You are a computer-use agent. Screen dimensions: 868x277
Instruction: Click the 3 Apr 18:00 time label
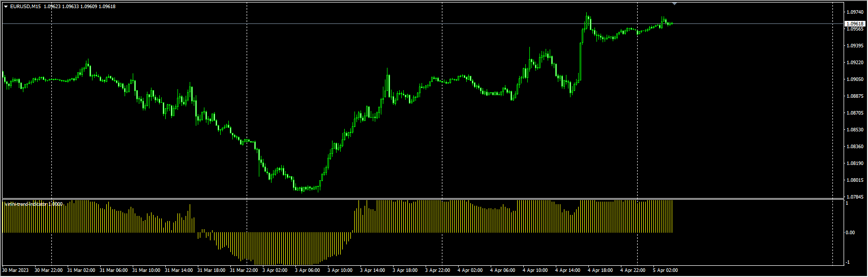(x=405, y=270)
